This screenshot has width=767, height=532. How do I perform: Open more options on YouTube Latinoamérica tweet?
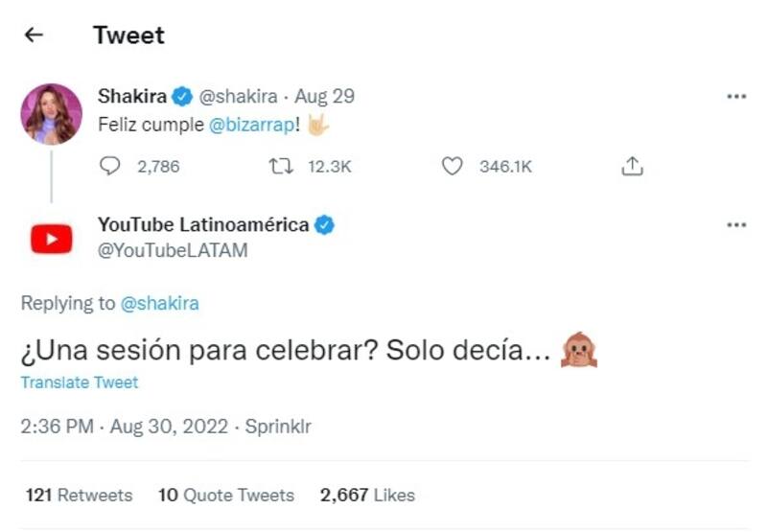pyautogui.click(x=735, y=224)
